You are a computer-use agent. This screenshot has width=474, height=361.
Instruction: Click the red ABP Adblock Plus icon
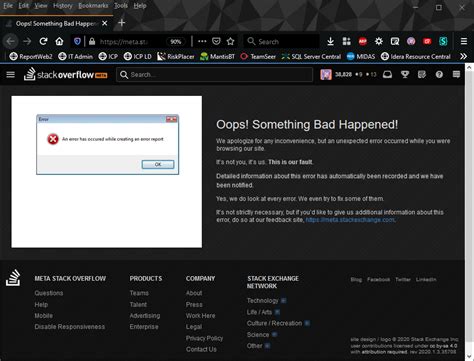pyautogui.click(x=363, y=41)
